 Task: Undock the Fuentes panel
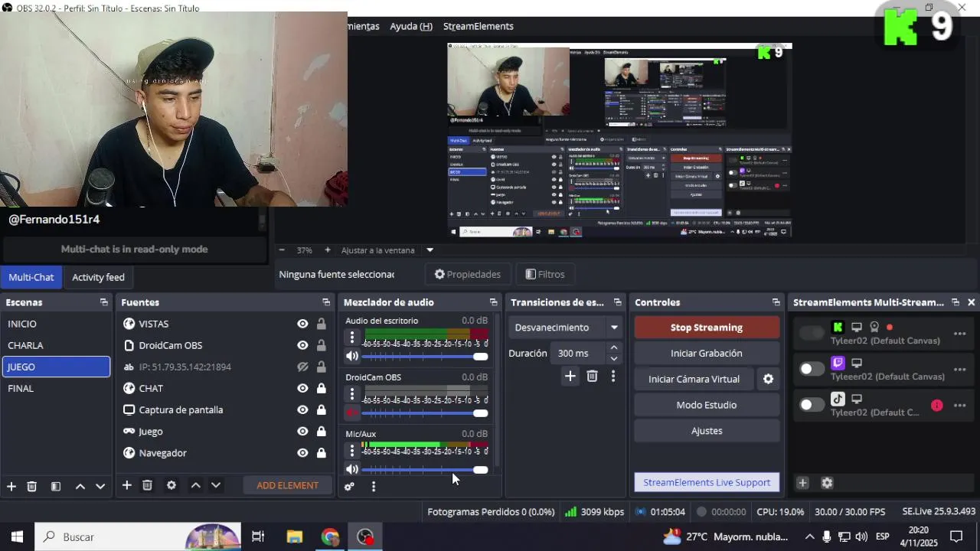[326, 302]
